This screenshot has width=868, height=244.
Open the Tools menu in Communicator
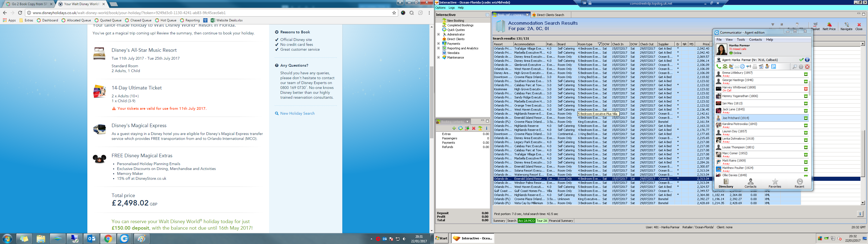click(x=741, y=39)
